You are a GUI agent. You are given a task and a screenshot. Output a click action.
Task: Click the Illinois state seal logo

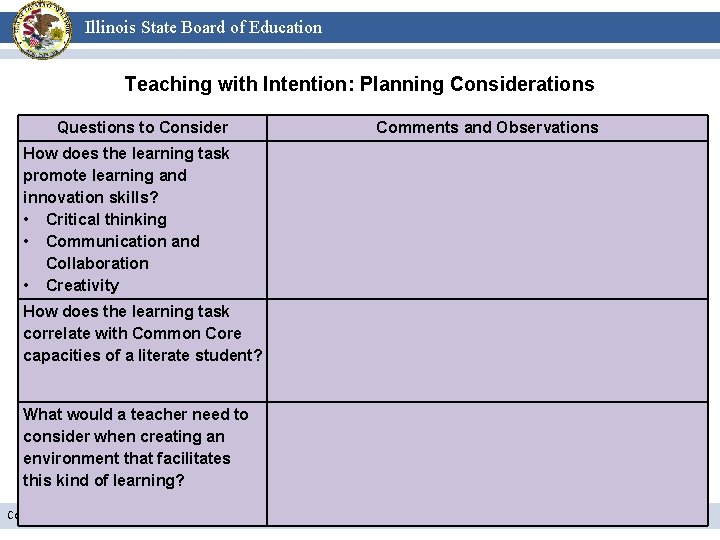pyautogui.click(x=42, y=30)
